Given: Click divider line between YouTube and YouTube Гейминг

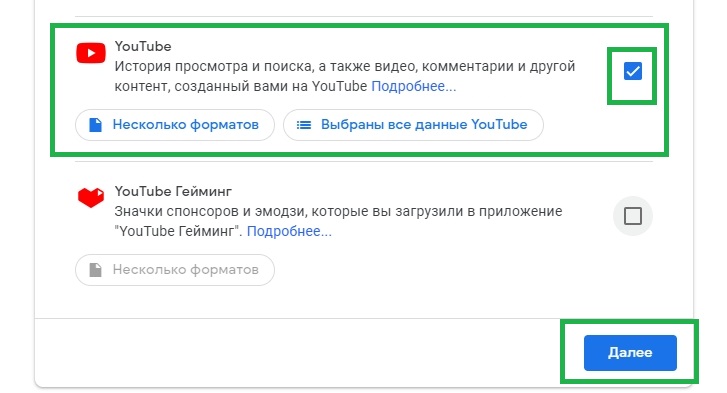Looking at the screenshot, I should tap(364, 162).
